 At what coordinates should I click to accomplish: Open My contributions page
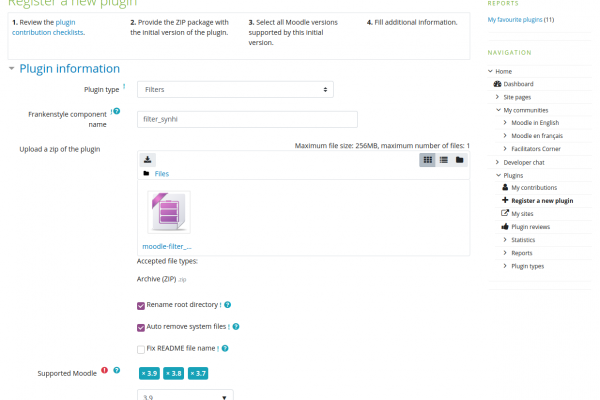click(x=534, y=188)
